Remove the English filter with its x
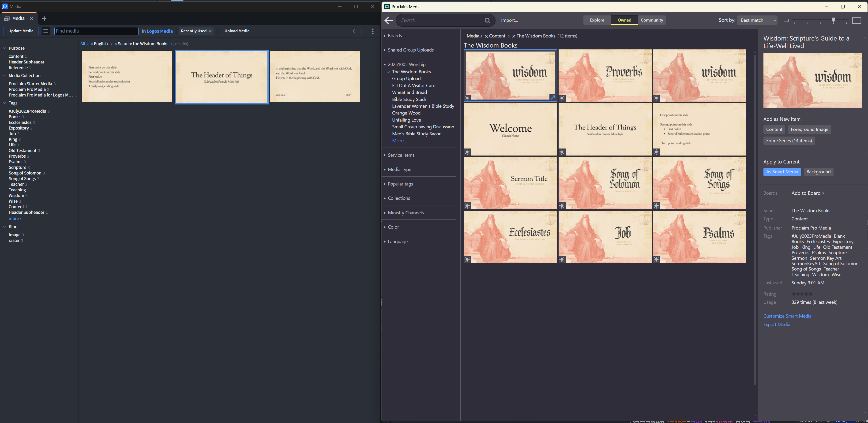Image resolution: width=868 pixels, height=423 pixels. pyautogui.click(x=92, y=44)
